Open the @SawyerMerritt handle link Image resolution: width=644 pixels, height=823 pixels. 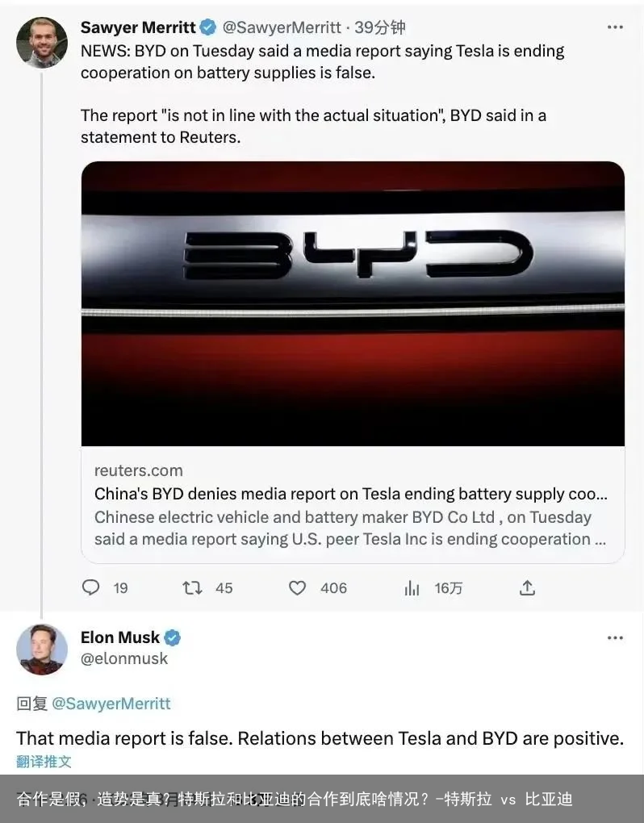(282, 27)
